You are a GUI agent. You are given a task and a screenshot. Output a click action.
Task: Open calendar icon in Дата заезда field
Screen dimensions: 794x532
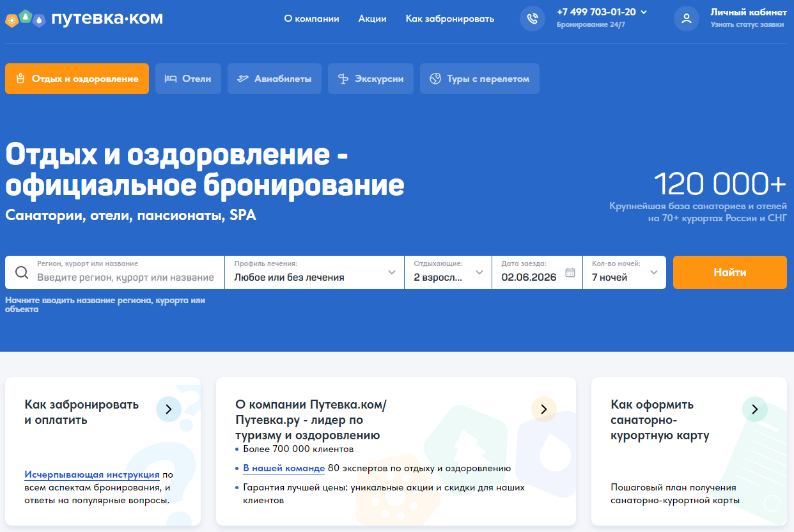(x=570, y=272)
